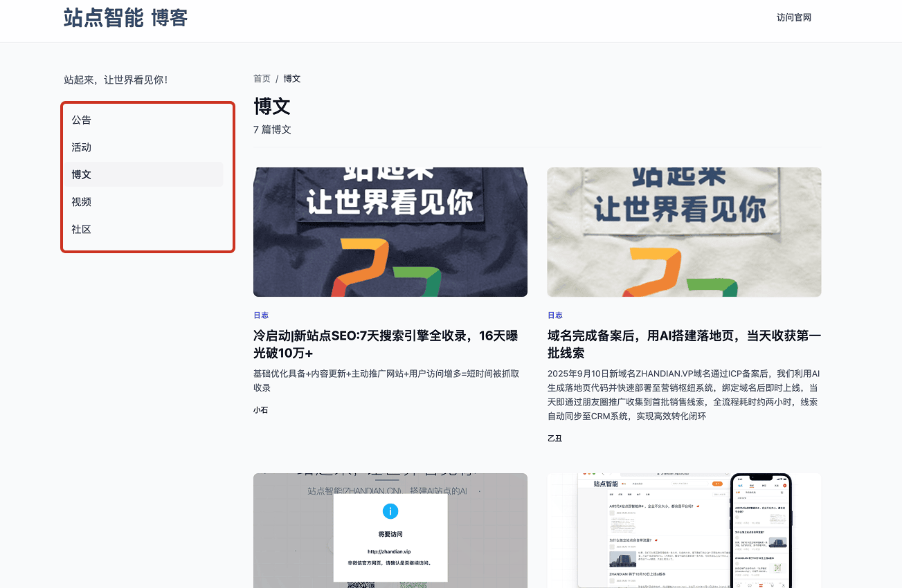The width and height of the screenshot is (902, 588).
Task: Click 首页 in the breadcrumb
Action: (x=262, y=79)
